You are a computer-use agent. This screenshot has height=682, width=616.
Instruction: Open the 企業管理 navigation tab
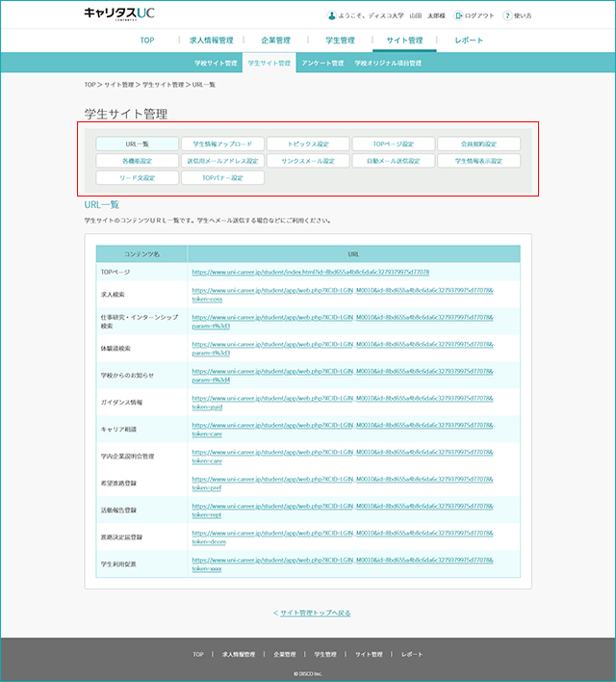point(275,40)
